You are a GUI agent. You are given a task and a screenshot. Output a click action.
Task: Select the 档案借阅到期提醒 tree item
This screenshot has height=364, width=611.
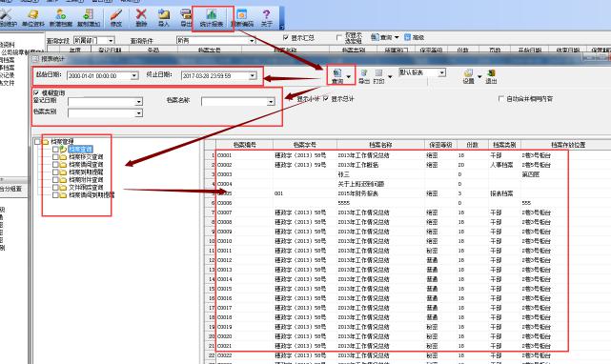92,194
